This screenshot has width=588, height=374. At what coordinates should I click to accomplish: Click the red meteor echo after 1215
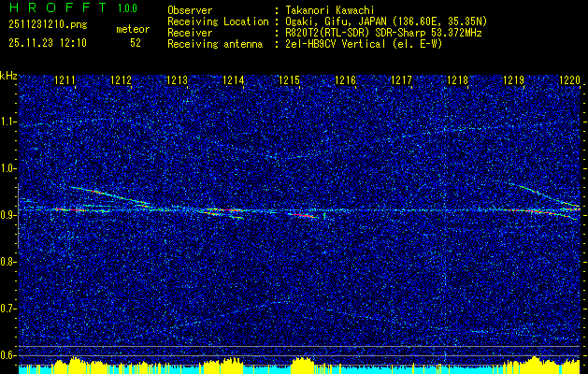click(x=303, y=216)
